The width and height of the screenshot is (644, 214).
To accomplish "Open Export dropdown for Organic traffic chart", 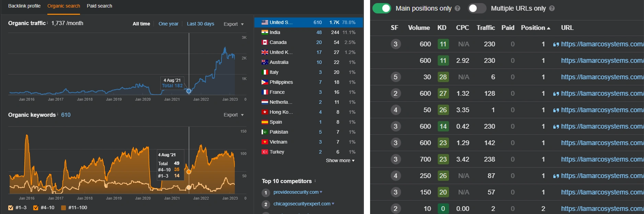I will point(234,24).
